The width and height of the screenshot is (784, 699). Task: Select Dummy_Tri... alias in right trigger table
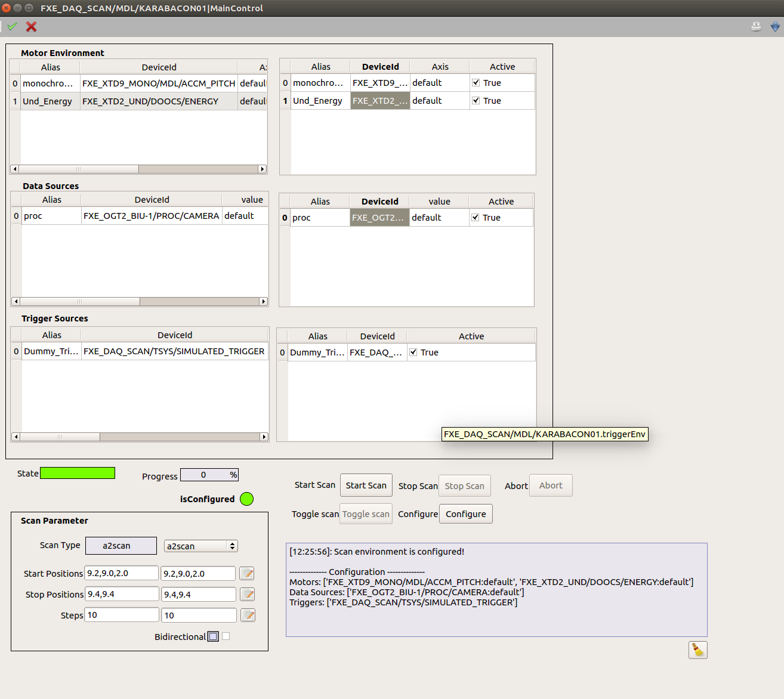pos(317,352)
